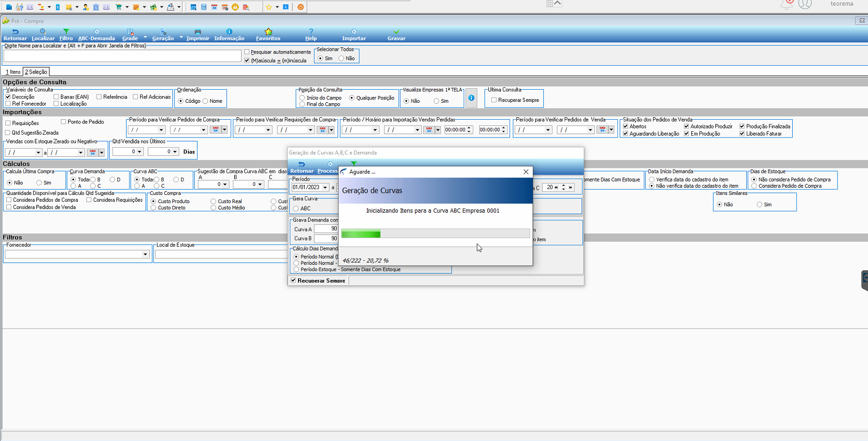Select Sim under Itens Similares
868x441 pixels.
click(x=759, y=205)
